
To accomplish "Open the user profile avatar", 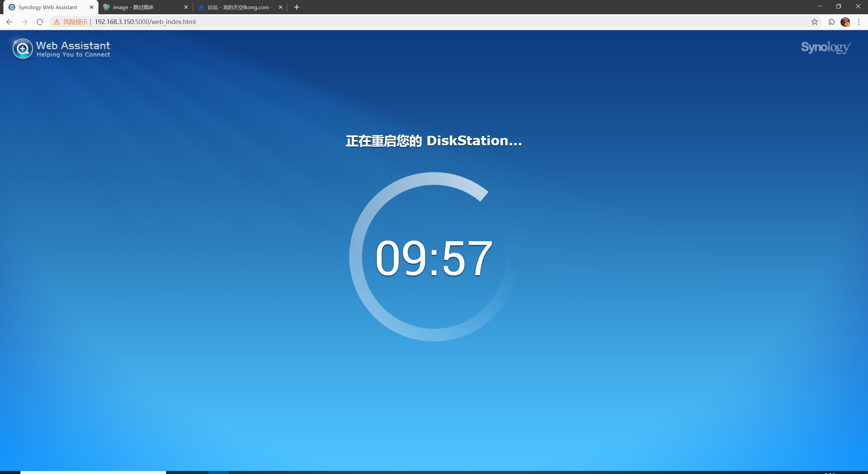I will tap(845, 22).
